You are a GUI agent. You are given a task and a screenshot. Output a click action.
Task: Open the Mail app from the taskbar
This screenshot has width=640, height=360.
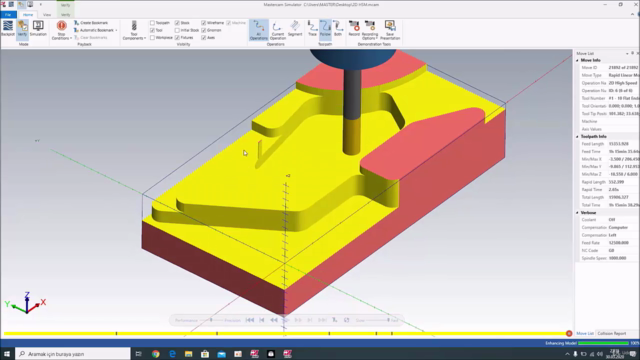pos(221,354)
